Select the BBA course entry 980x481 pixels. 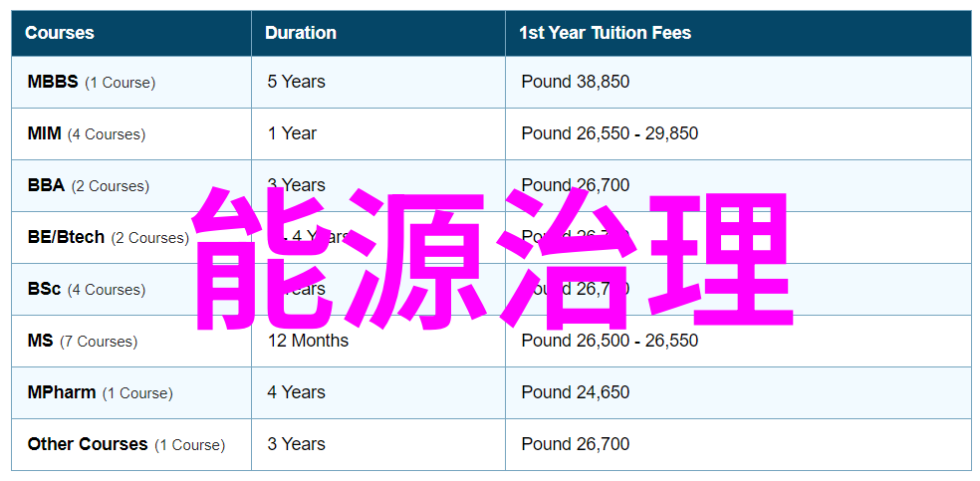pyautogui.click(x=46, y=185)
